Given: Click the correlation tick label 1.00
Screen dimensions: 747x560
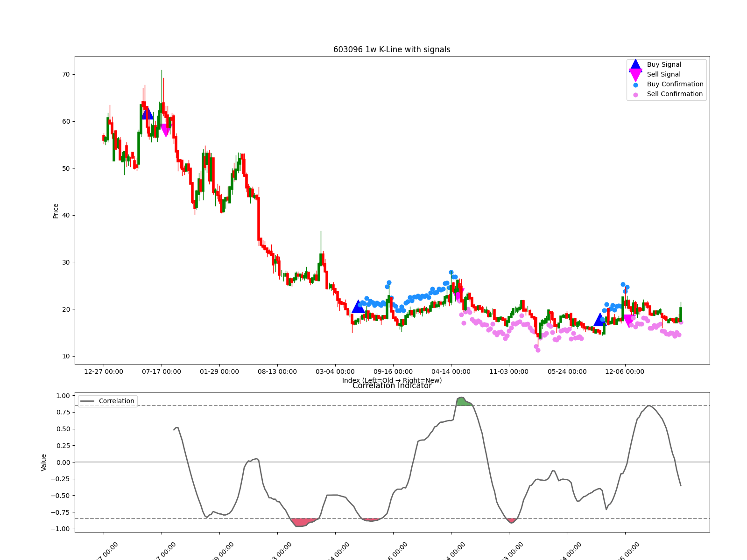Looking at the screenshot, I should click(x=63, y=396).
